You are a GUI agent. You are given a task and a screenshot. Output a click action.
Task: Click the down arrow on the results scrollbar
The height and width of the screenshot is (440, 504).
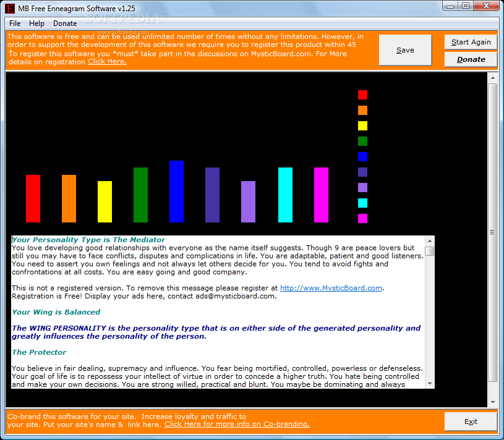pos(430,383)
